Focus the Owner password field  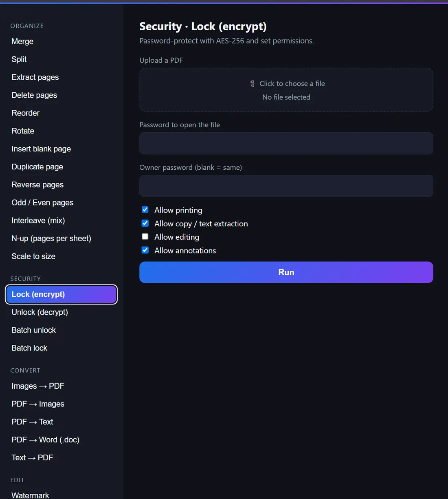coord(286,186)
